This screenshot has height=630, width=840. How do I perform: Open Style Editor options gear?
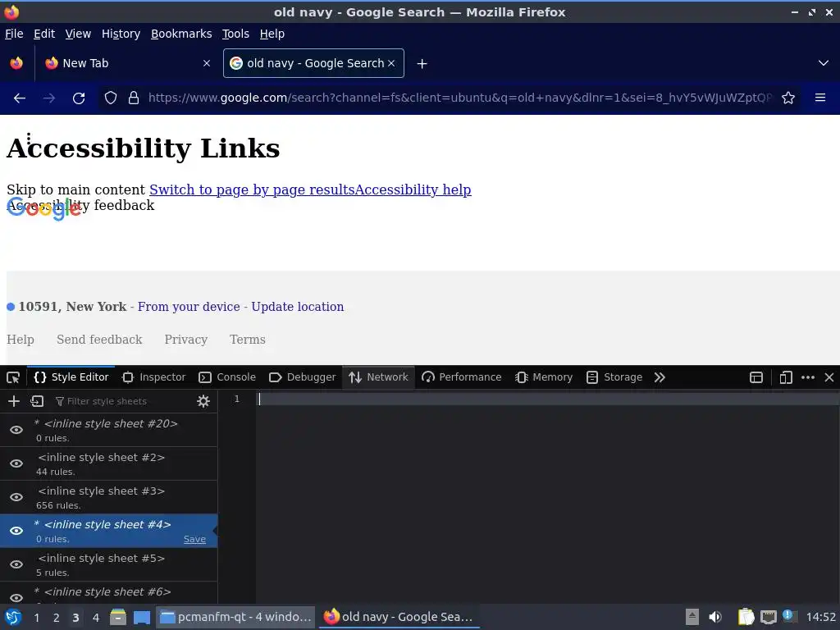(x=203, y=401)
